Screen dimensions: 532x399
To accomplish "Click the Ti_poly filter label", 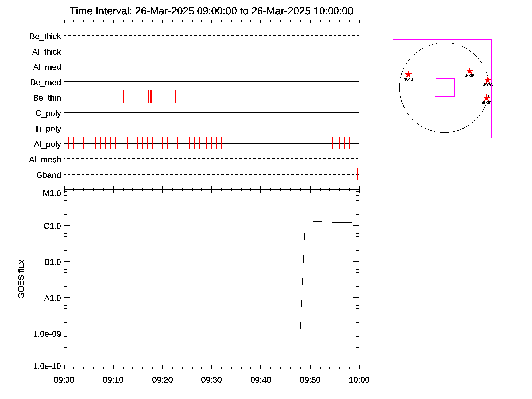I will [x=48, y=129].
